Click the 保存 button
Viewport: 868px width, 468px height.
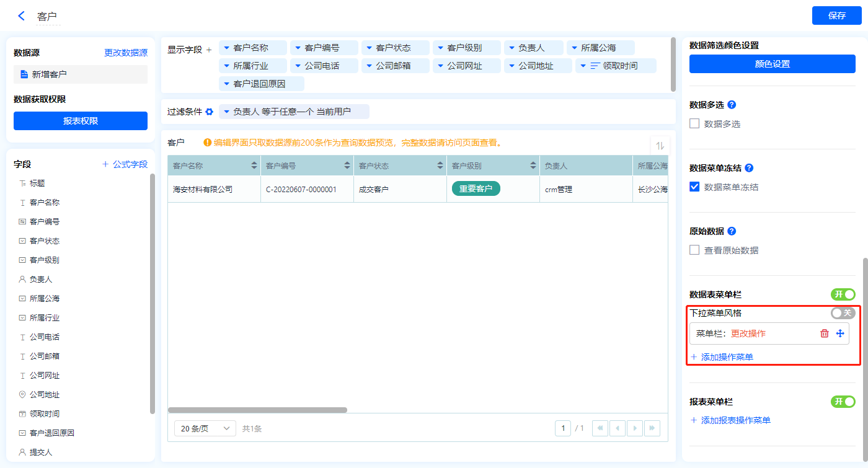(x=836, y=15)
